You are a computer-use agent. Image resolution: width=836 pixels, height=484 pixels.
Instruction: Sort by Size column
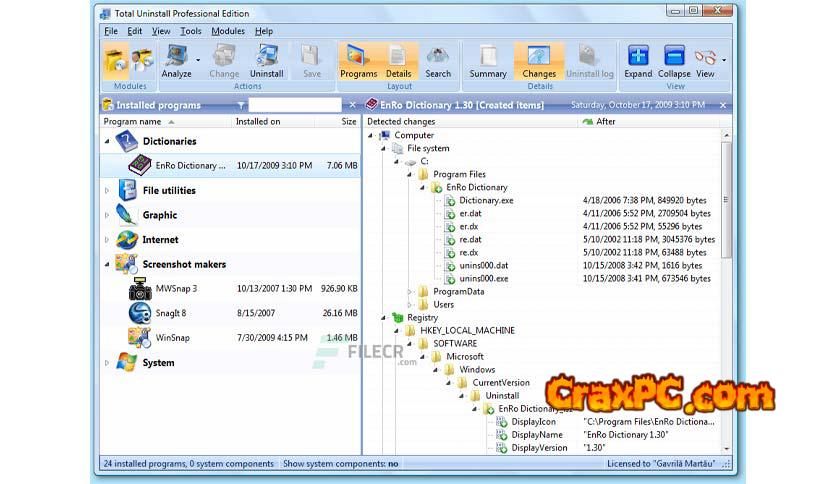tap(337, 122)
